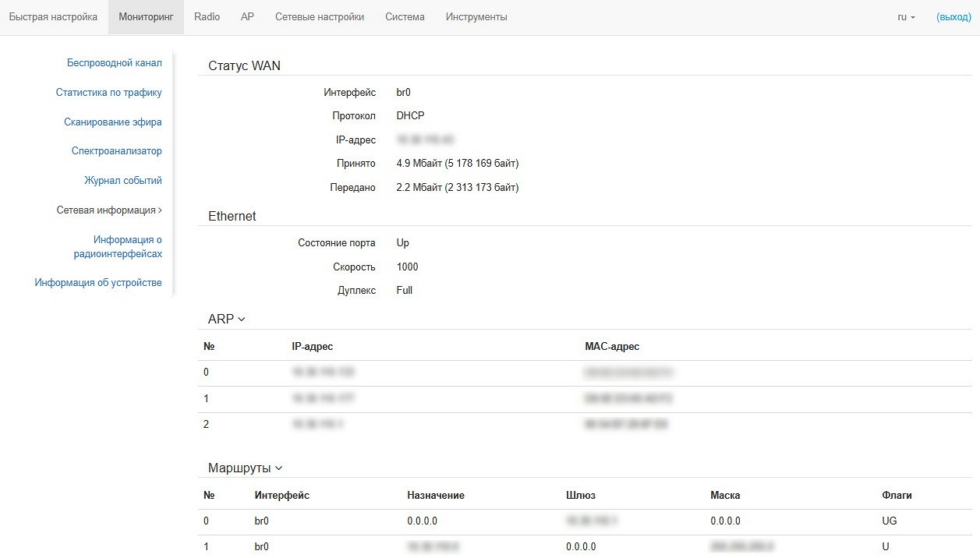This screenshot has width=980, height=558.
Task: Open Беспроводной канал sidebar link
Action: (115, 63)
